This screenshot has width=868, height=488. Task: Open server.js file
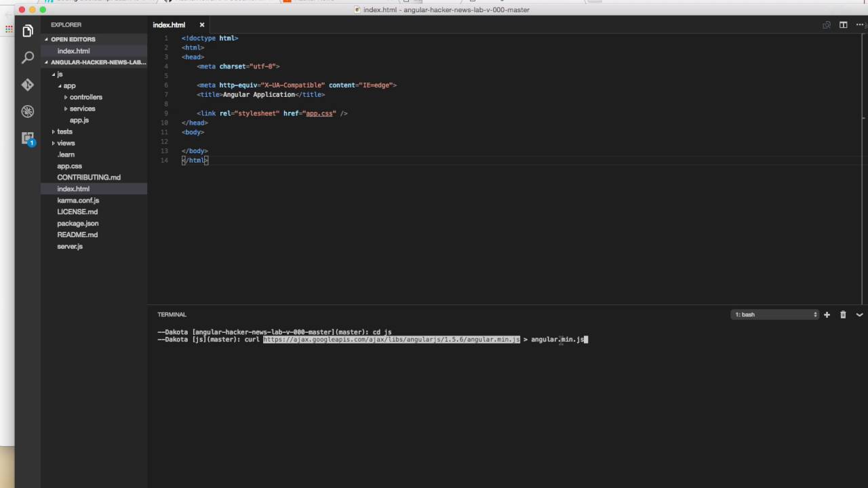70,247
